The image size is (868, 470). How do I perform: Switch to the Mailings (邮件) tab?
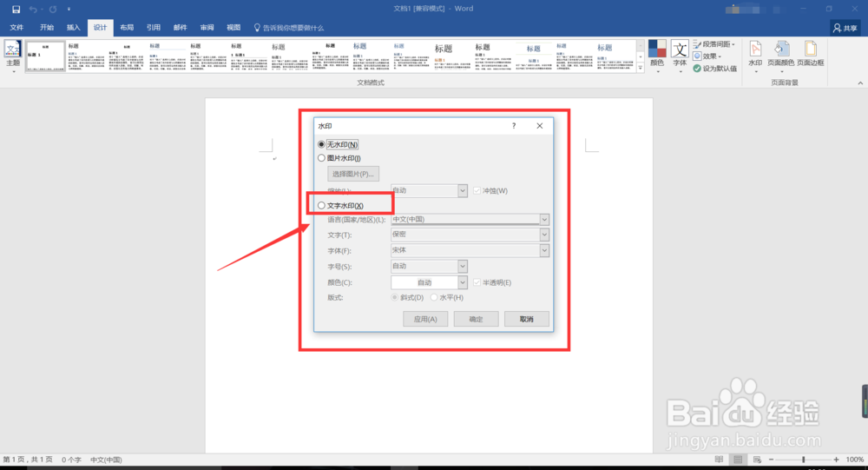[180, 28]
